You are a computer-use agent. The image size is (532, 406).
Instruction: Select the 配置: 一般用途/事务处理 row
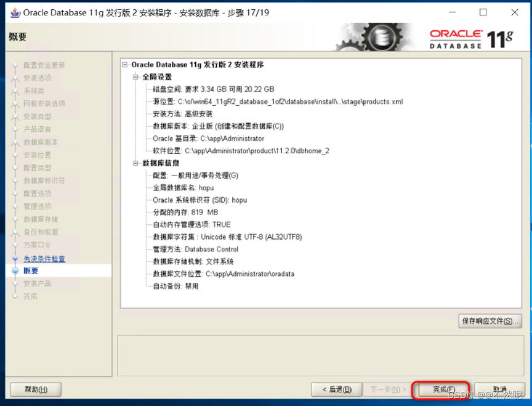tap(195, 176)
